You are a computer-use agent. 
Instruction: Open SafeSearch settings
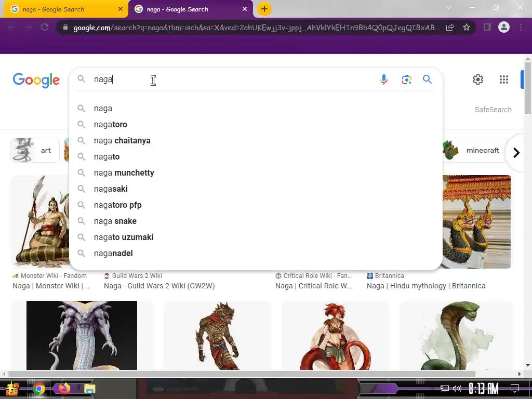pos(493,110)
